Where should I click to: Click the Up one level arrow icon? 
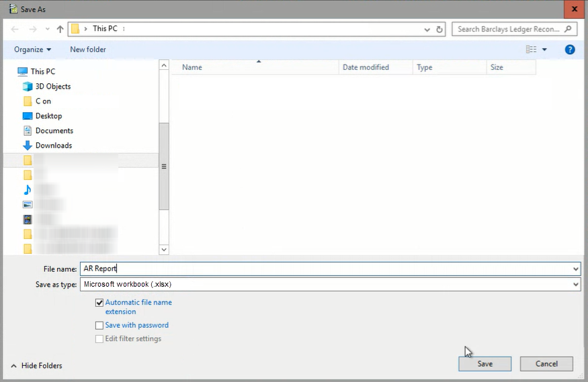[60, 30]
